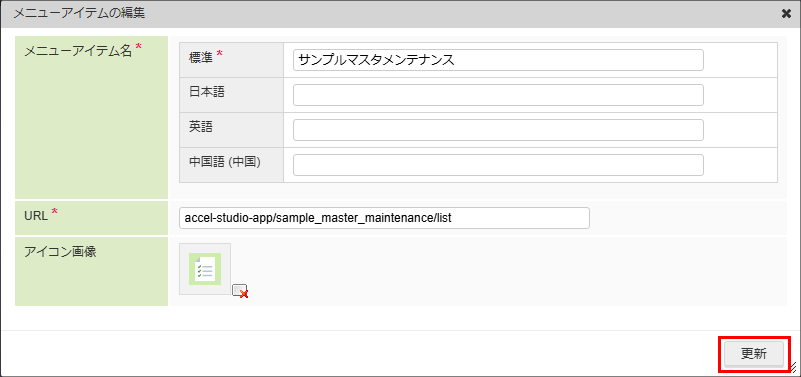Click the dialog resize grip corner

pos(793,367)
